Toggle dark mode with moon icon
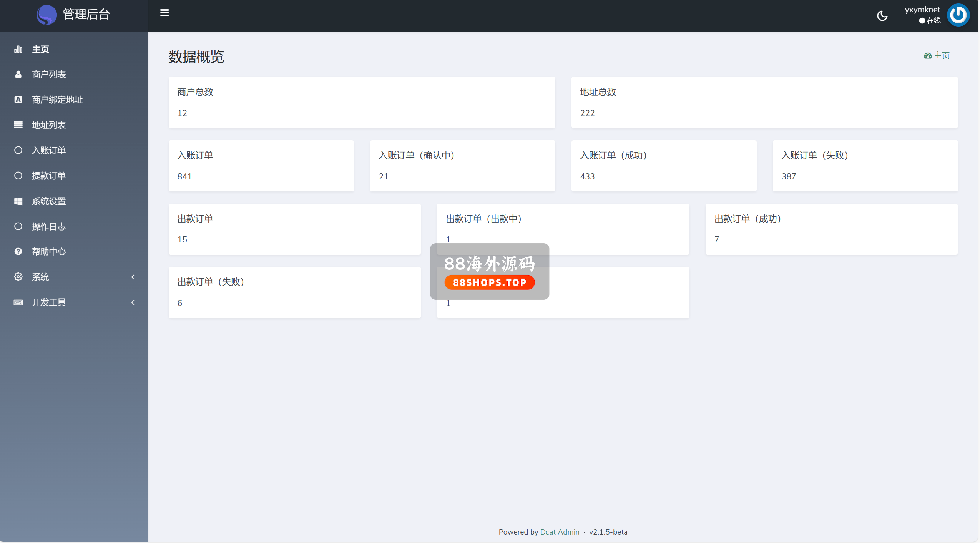 882,16
